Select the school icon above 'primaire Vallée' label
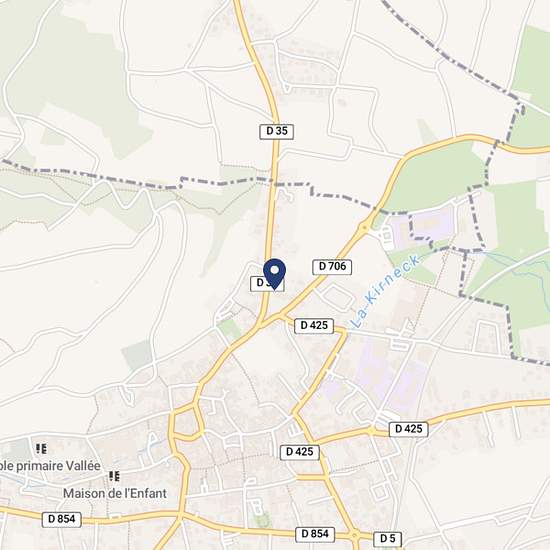Screen dimensions: 550x550 [41, 449]
